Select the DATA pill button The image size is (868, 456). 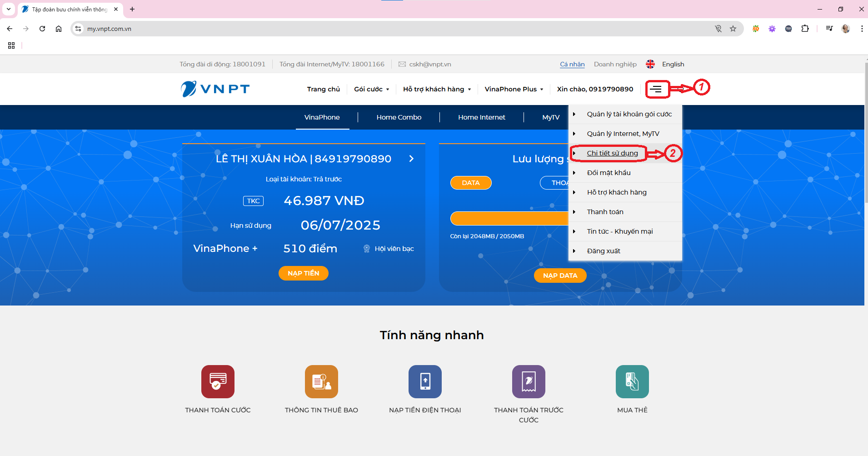pyautogui.click(x=471, y=183)
